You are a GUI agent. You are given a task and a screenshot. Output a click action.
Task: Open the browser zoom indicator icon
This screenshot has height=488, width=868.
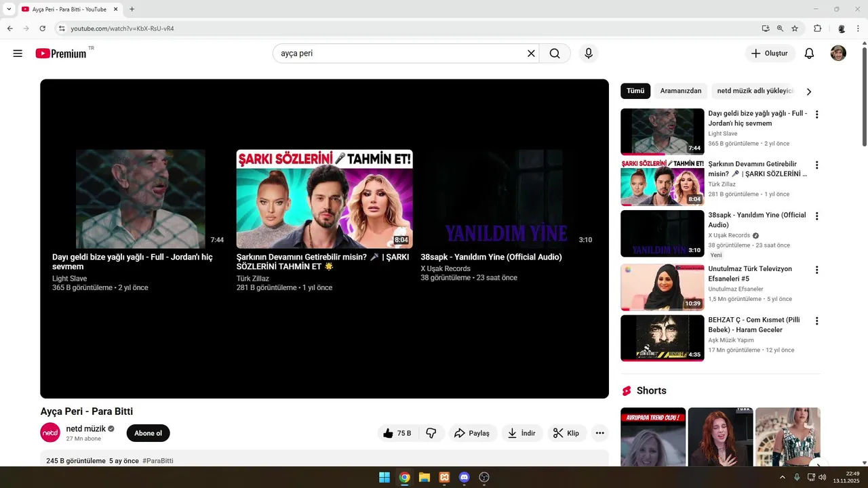click(780, 28)
